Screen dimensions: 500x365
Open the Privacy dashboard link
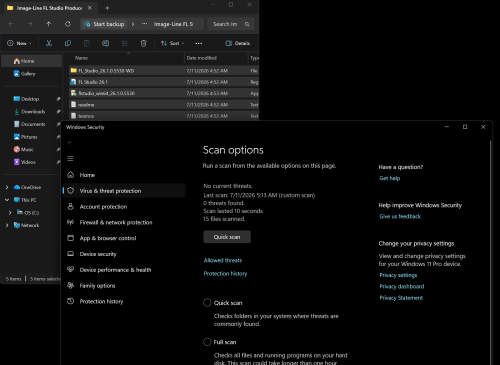point(402,286)
